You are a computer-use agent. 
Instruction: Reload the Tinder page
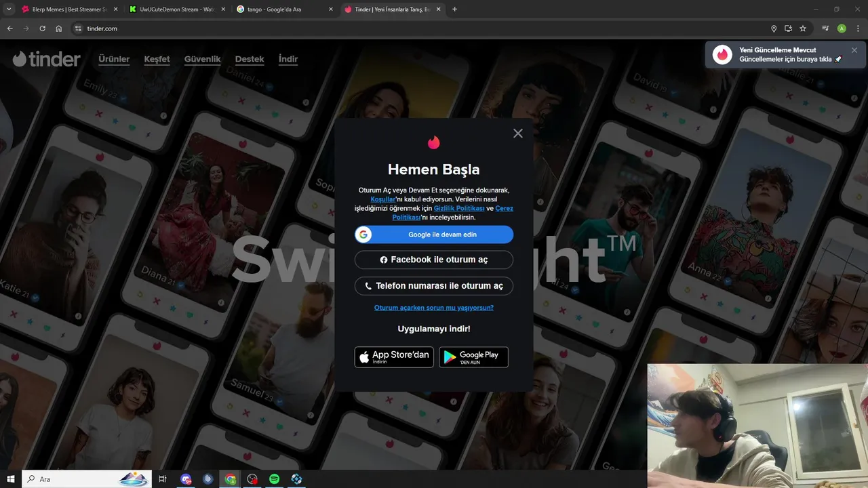[42, 28]
